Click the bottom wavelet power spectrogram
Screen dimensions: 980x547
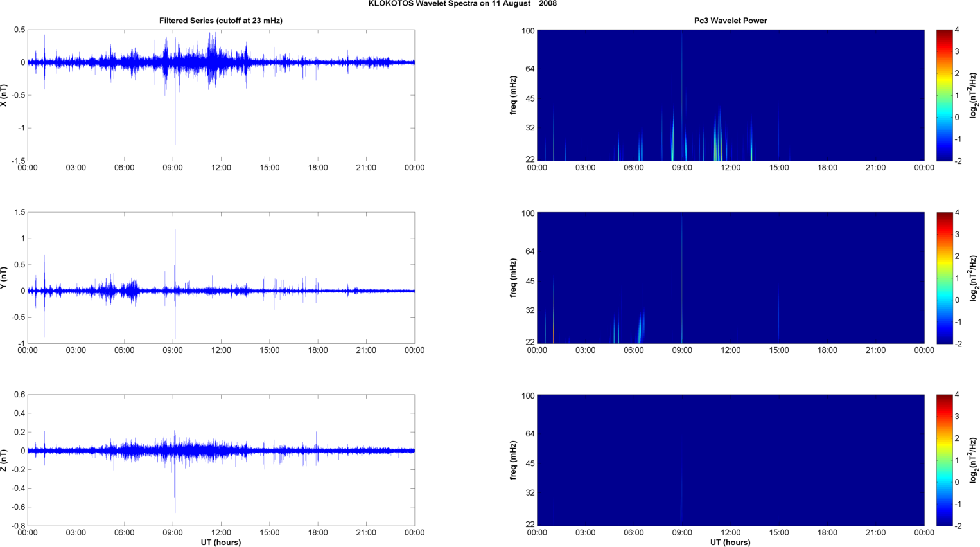click(x=730, y=460)
